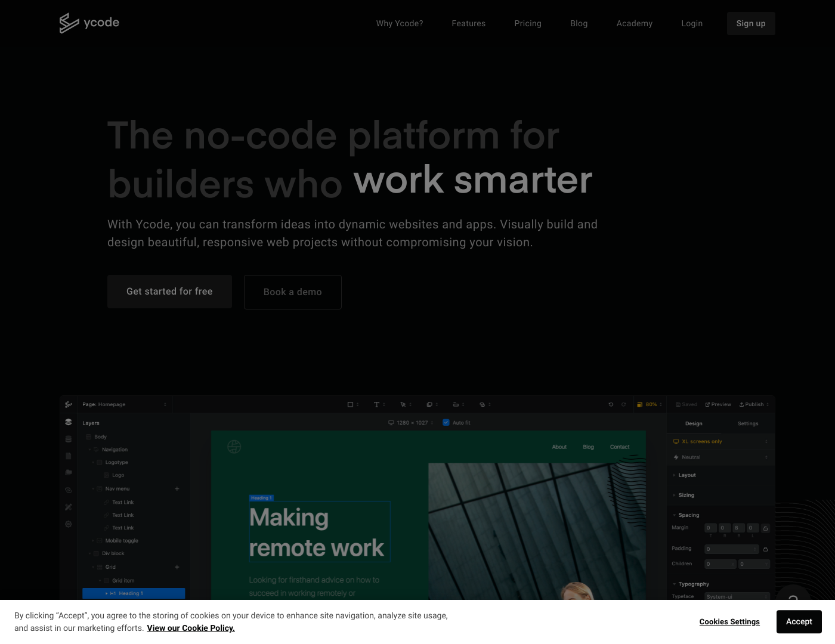Click the Children X value field
Image resolution: width=835 pixels, height=644 pixels.
[x=720, y=564]
